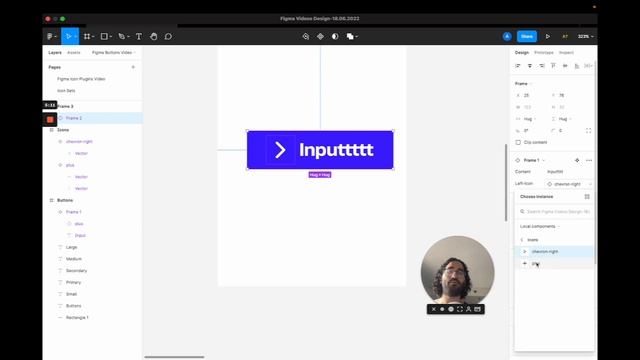Screen dimensions: 640x360
Task: Open Pen tool dropdown arrow
Action: pos(128,37)
